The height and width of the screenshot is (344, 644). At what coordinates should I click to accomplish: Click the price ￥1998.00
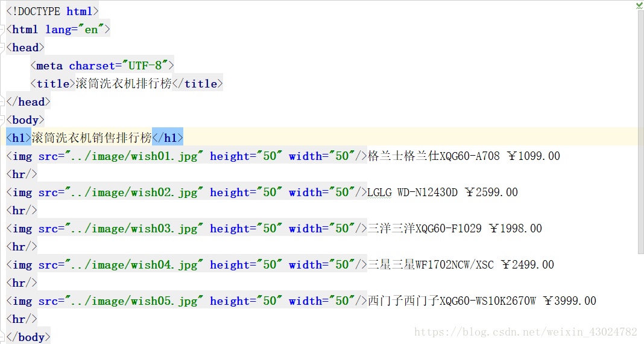[x=516, y=229]
